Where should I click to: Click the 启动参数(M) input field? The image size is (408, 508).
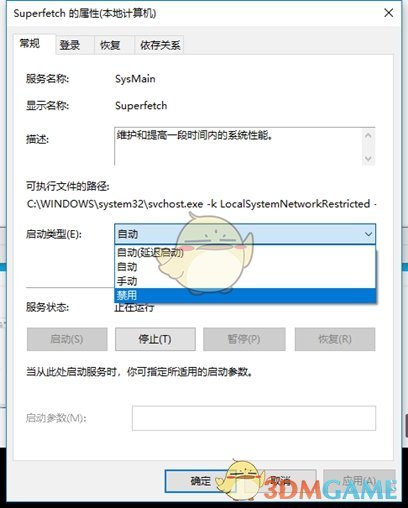[x=254, y=418]
